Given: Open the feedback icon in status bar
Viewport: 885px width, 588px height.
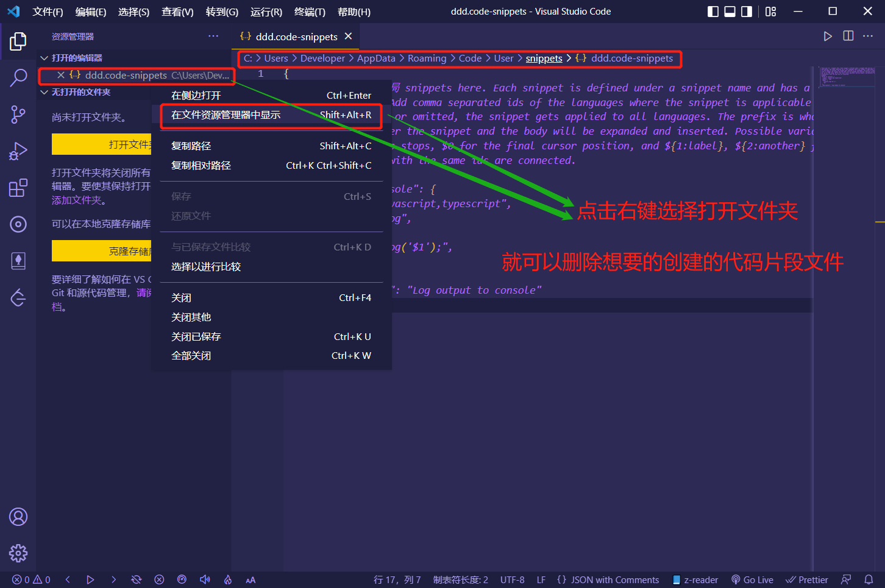Looking at the screenshot, I should 846,580.
